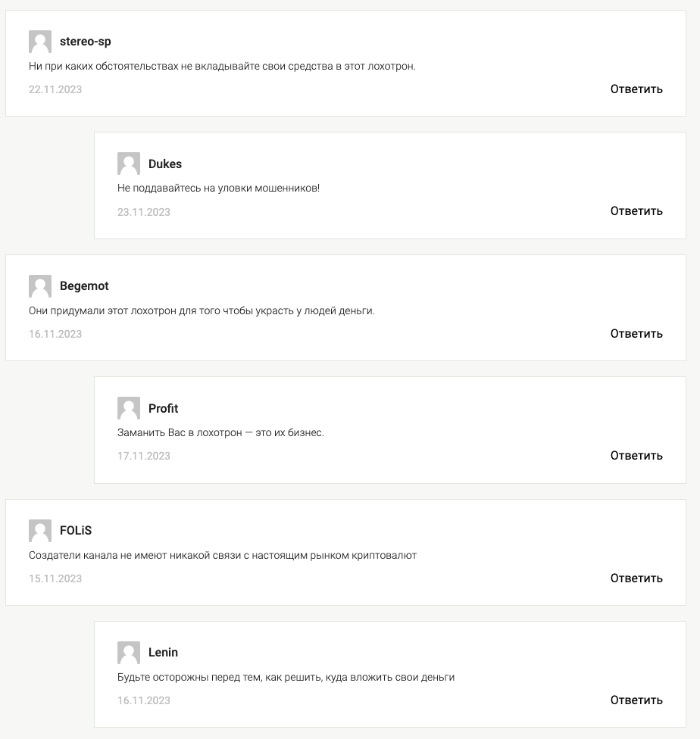Click the FOLiS profile avatar
The width and height of the screenshot is (700, 739).
coord(40,531)
